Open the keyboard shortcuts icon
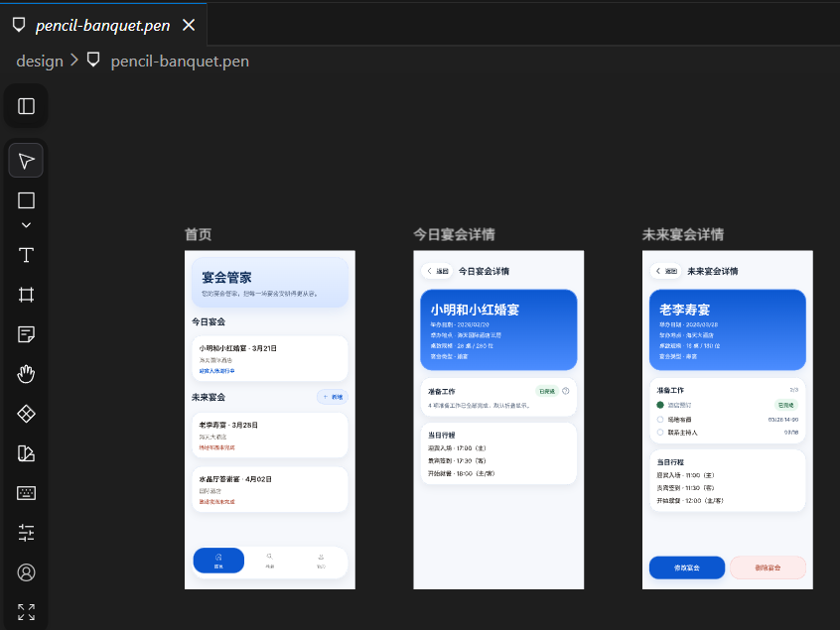The image size is (840, 630). [x=25, y=493]
